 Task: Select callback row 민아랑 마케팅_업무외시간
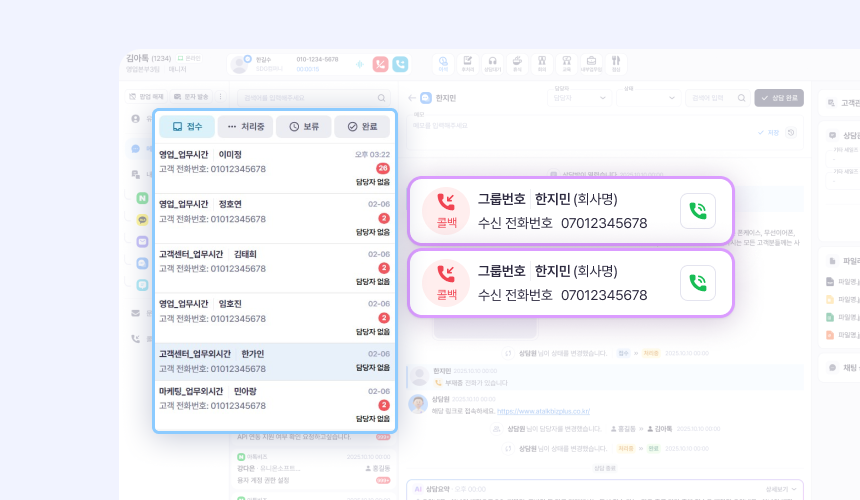(275, 406)
